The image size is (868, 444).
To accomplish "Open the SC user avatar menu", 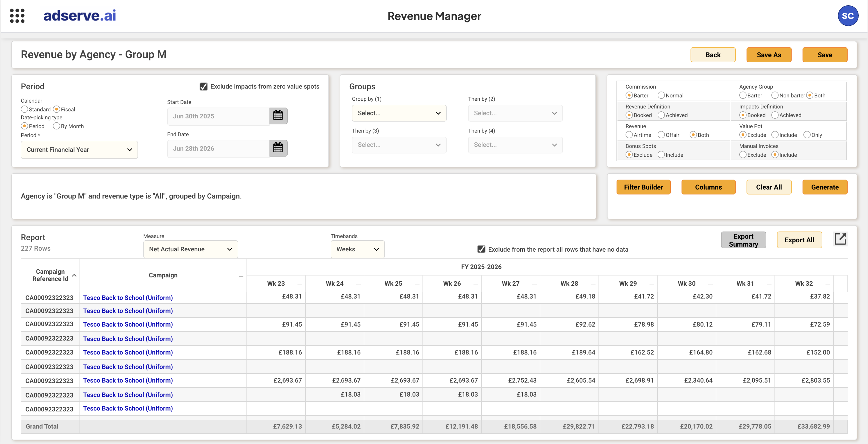I will tap(848, 16).
